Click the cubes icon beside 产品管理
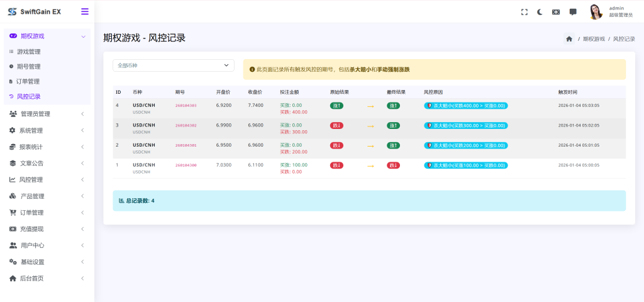This screenshot has height=302, width=644. coord(13,196)
